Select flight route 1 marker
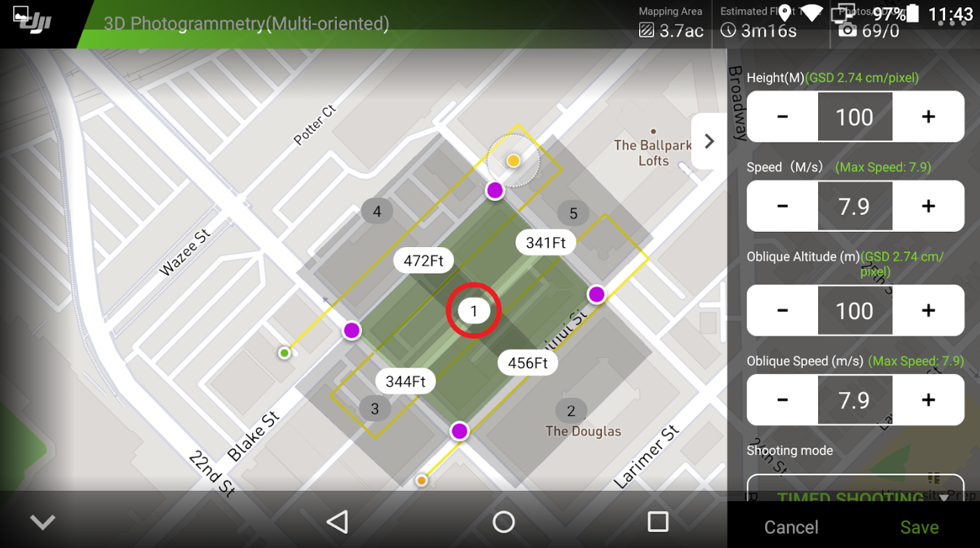 coord(474,311)
